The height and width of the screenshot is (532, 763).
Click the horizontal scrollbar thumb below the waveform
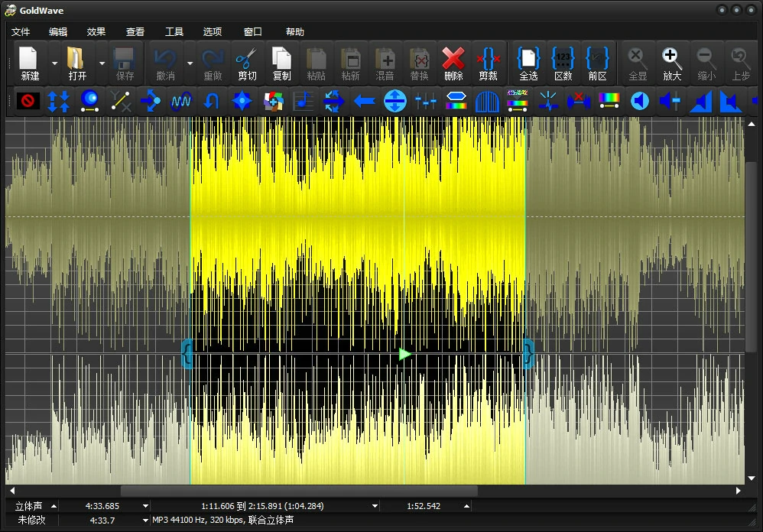[x=298, y=491]
